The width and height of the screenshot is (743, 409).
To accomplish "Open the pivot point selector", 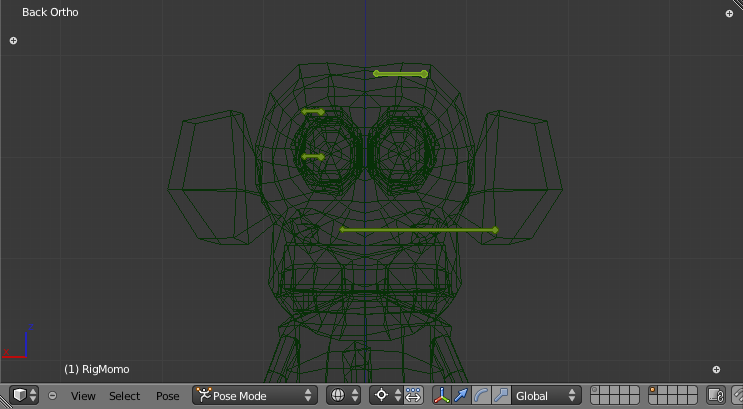I will (x=386, y=396).
